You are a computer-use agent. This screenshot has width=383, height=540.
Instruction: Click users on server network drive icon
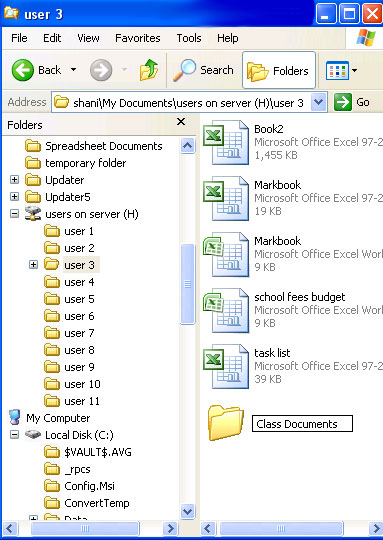33,214
